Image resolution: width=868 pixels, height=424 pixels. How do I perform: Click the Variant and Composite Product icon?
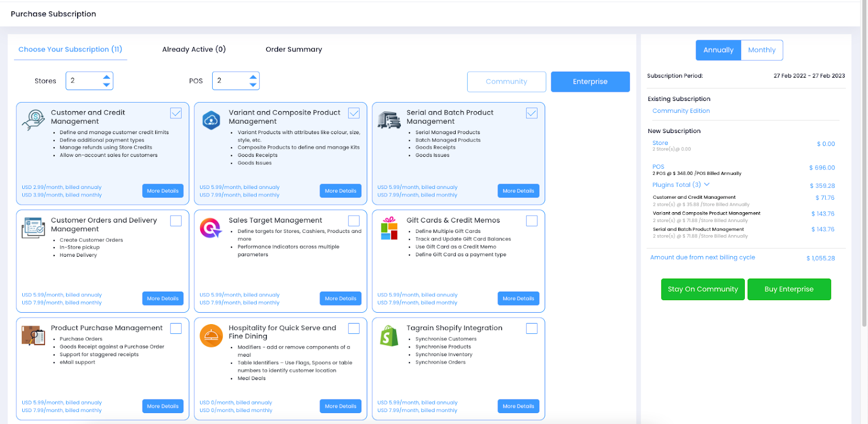(211, 120)
